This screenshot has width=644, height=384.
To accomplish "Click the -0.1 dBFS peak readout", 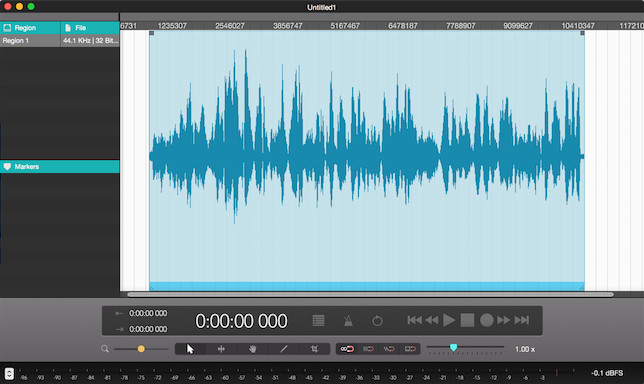I will [x=607, y=373].
